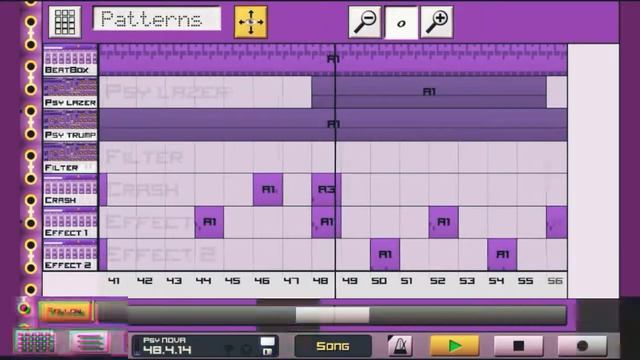The height and width of the screenshot is (360, 640).
Task: Select Effect 1 A1 block at bar 44
Action: coord(209,222)
